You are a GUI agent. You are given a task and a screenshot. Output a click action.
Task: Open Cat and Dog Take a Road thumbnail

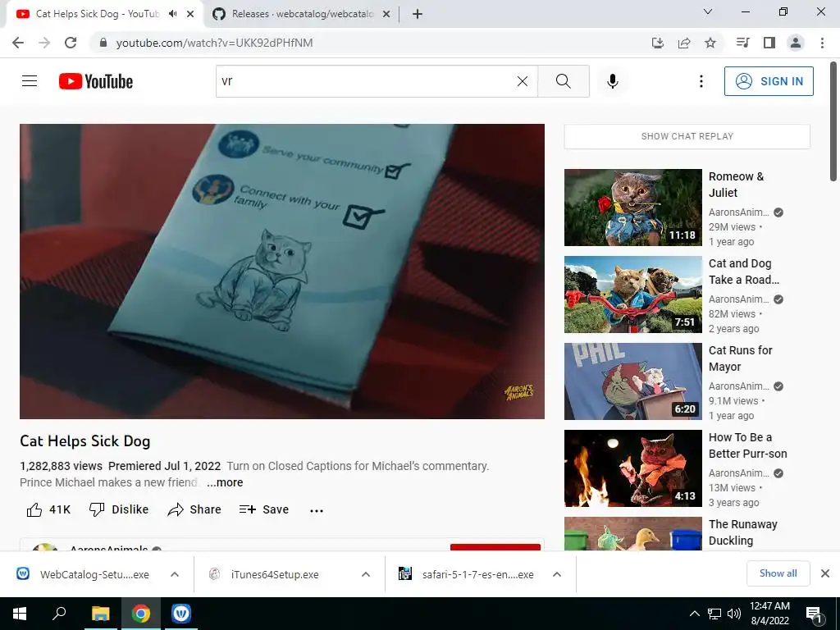633,294
